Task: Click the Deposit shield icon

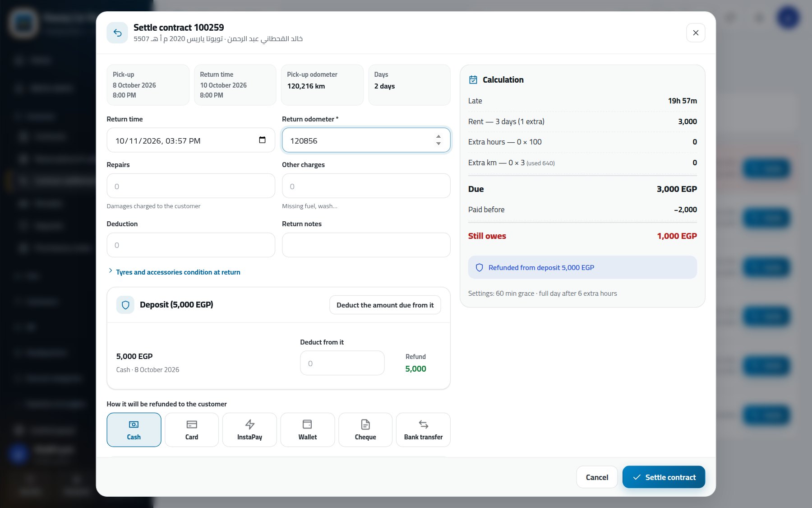Action: [x=125, y=305]
